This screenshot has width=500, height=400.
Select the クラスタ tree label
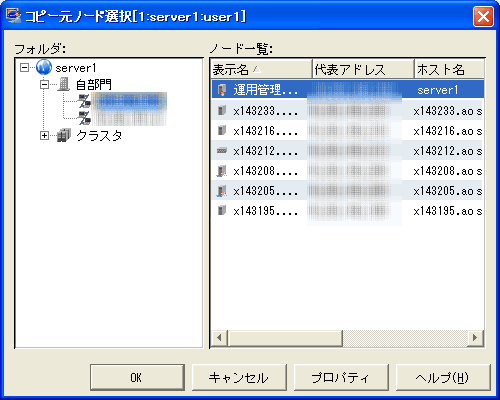99,136
